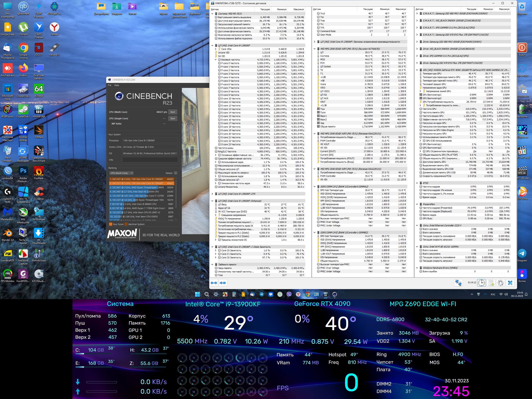Screen dimensions: 532x399
Task: Open CPU (Multi Core) ranking dropdown
Action: click(x=121, y=173)
